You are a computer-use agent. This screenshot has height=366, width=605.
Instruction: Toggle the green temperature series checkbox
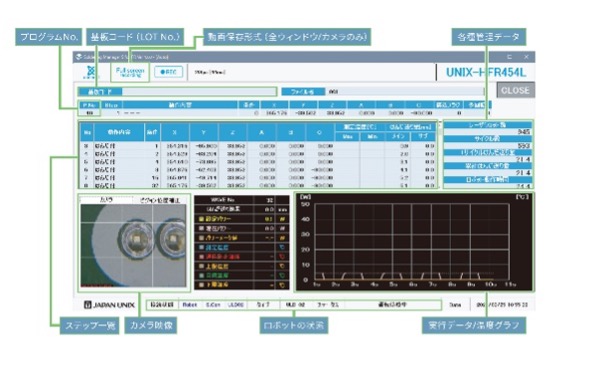[x=201, y=275]
